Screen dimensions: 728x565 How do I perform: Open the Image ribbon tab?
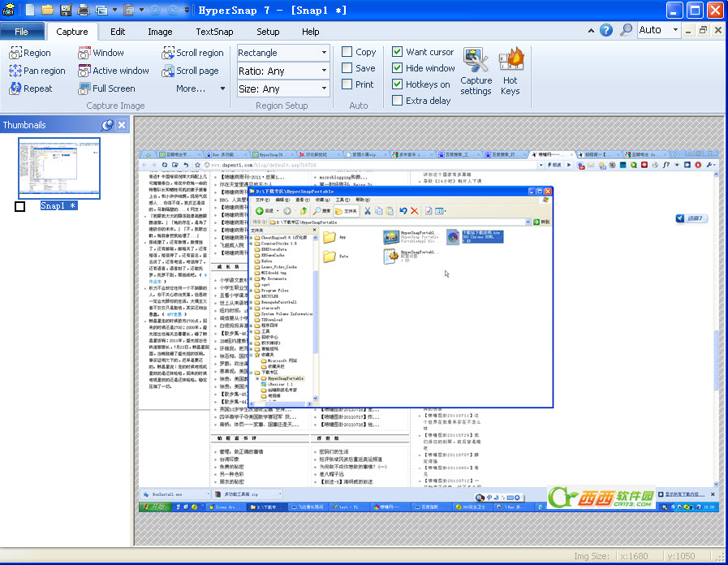click(x=160, y=32)
